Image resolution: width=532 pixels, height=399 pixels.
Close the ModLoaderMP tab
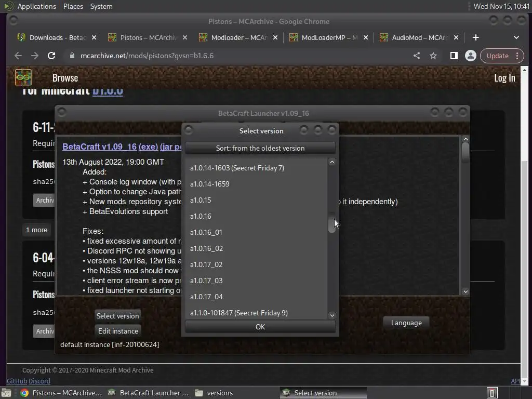click(x=365, y=37)
